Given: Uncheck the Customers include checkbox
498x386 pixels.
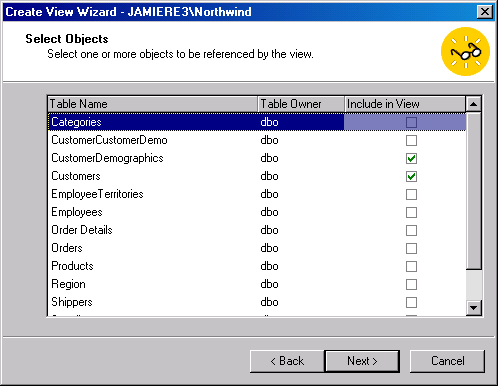Looking at the screenshot, I should [411, 176].
